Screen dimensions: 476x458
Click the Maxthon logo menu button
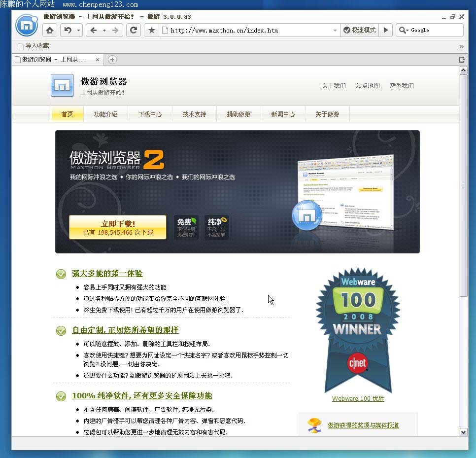click(x=27, y=25)
